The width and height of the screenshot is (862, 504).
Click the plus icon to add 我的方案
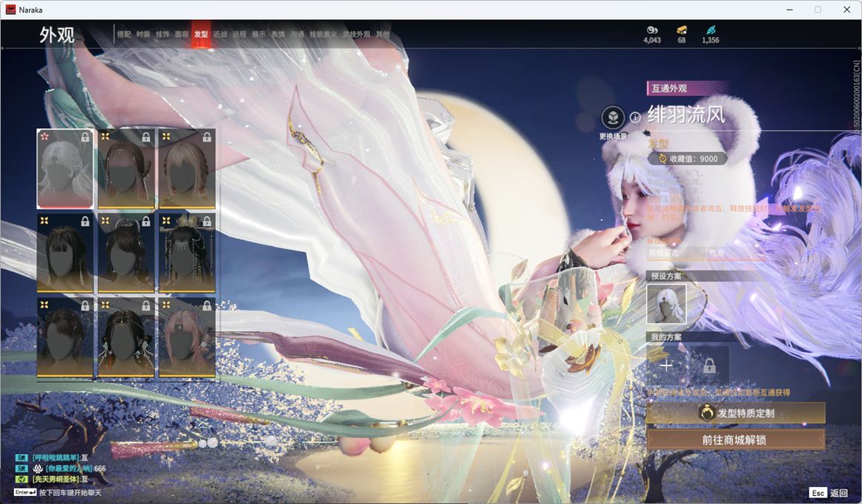coord(666,365)
